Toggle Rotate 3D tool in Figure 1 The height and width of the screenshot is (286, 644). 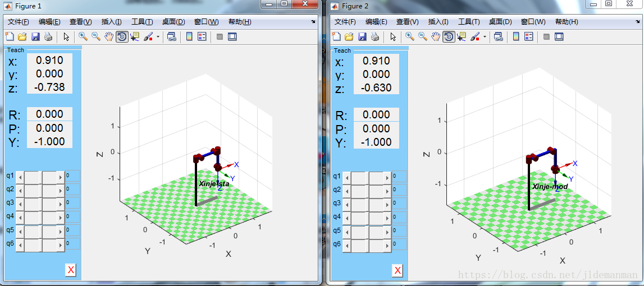[122, 37]
